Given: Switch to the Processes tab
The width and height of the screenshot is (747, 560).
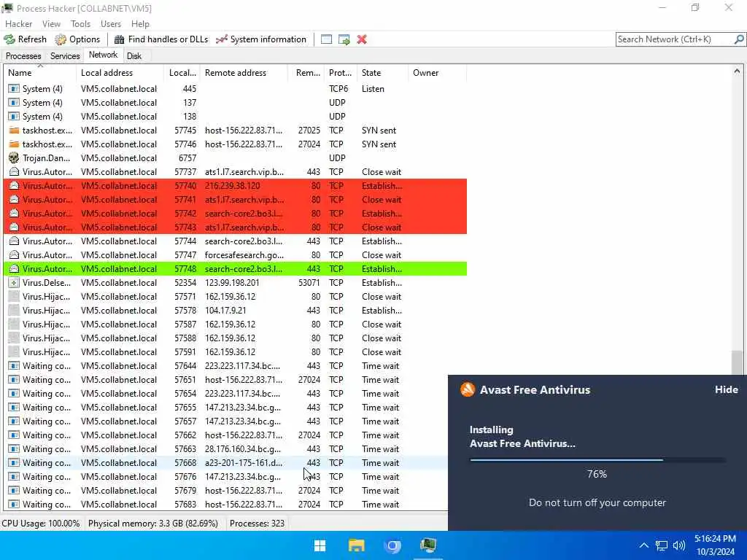Looking at the screenshot, I should tap(23, 56).
